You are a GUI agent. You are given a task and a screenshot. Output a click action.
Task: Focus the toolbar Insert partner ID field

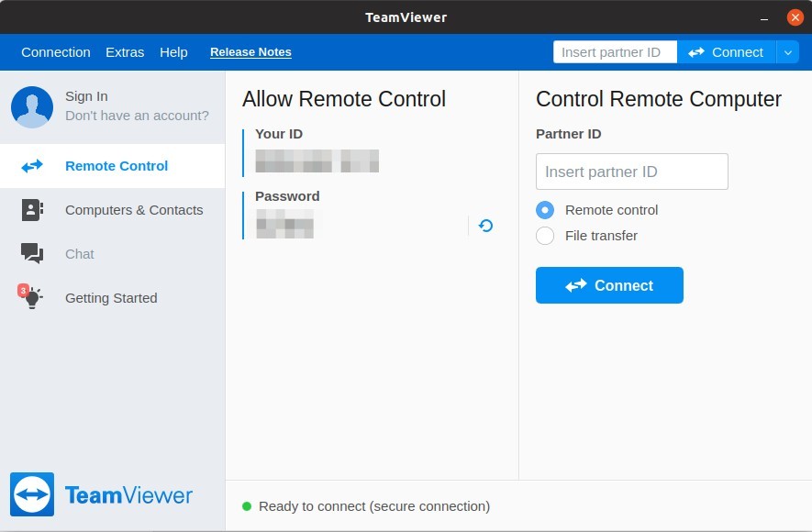pos(616,52)
